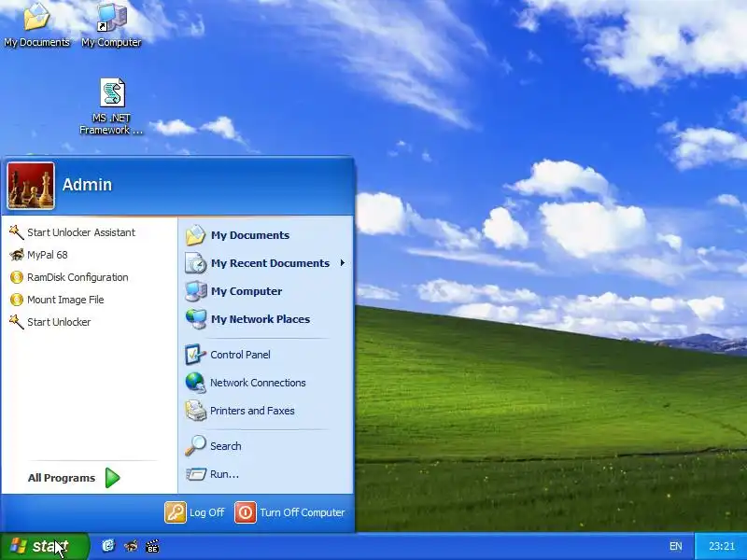This screenshot has width=747, height=560.
Task: Open My Computer from the Start menu
Action: pyautogui.click(x=266, y=291)
